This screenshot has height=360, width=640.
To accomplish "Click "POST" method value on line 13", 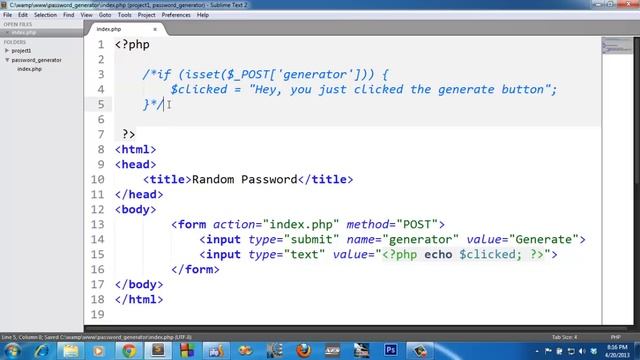I will (x=417, y=224).
